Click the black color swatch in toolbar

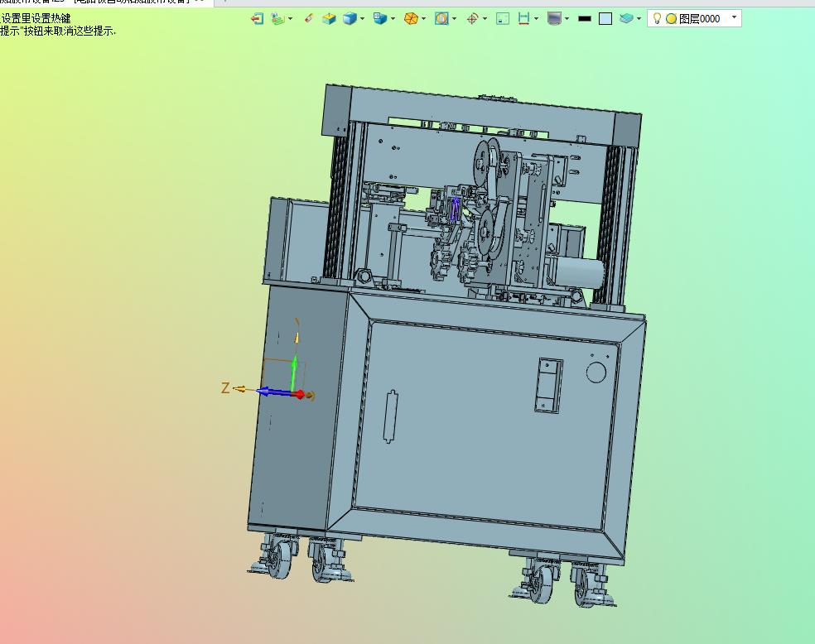click(585, 18)
